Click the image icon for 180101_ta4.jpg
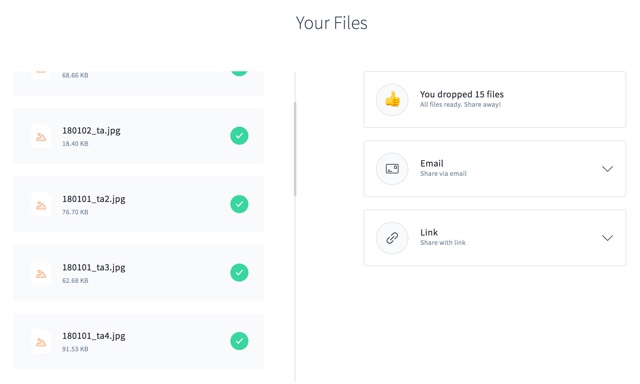Viewport: 640px width, 384px height. click(41, 342)
